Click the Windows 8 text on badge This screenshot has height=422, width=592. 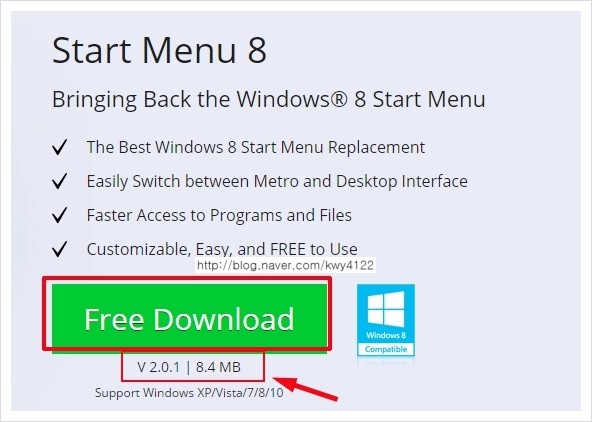pos(386,335)
